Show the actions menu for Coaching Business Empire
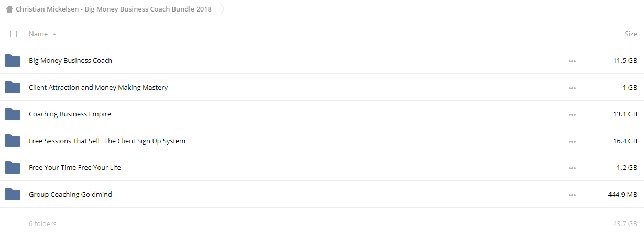Image resolution: width=644 pixels, height=245 pixels. click(572, 115)
